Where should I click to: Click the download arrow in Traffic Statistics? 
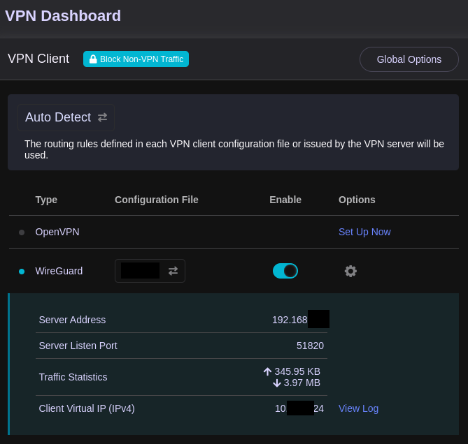277,383
